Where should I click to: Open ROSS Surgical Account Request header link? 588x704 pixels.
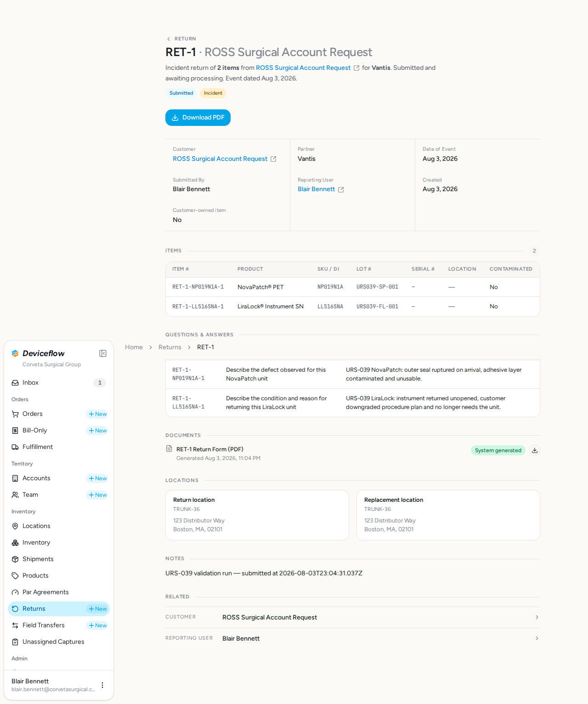point(303,68)
